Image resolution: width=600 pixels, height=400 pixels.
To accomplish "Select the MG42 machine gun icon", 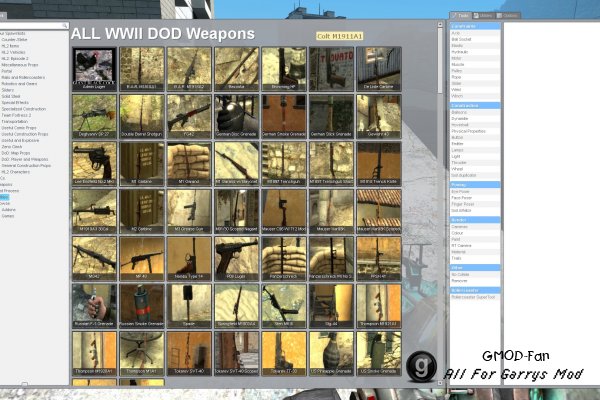I will point(94,259).
